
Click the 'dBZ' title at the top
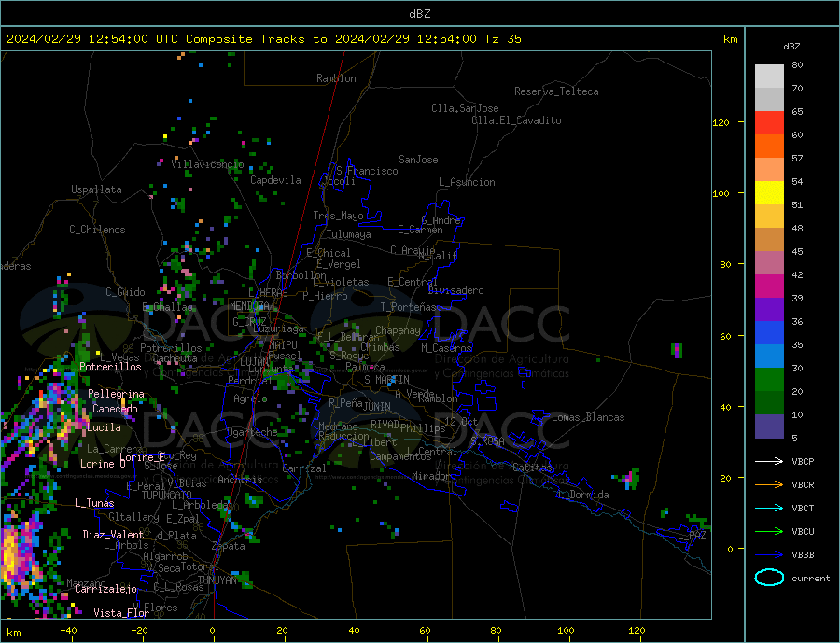point(420,14)
